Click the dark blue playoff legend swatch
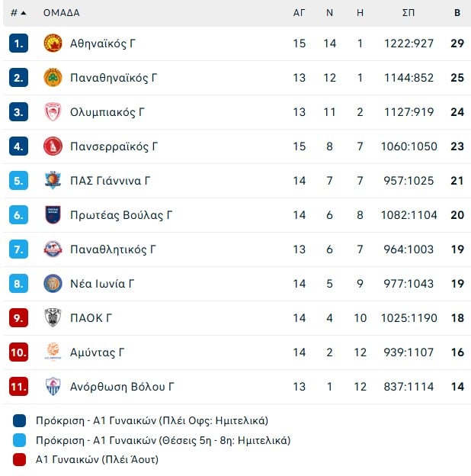This screenshot has height=476, width=471. point(20,420)
